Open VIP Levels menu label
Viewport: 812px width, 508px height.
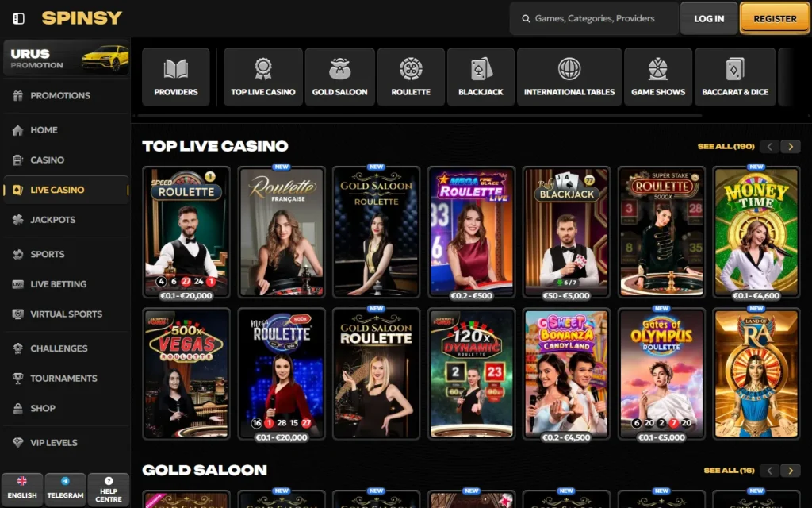pyautogui.click(x=54, y=443)
